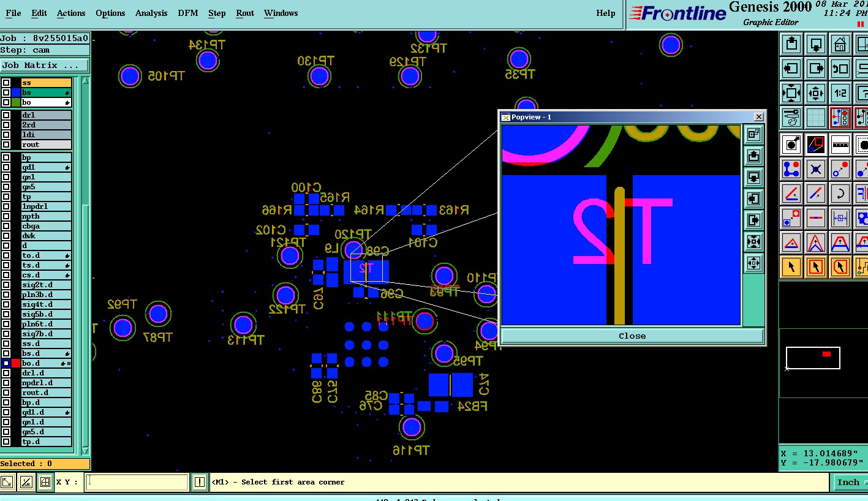Toggle the checkbox for layer ss
Viewport: 868px width, 501px height.
(x=6, y=83)
